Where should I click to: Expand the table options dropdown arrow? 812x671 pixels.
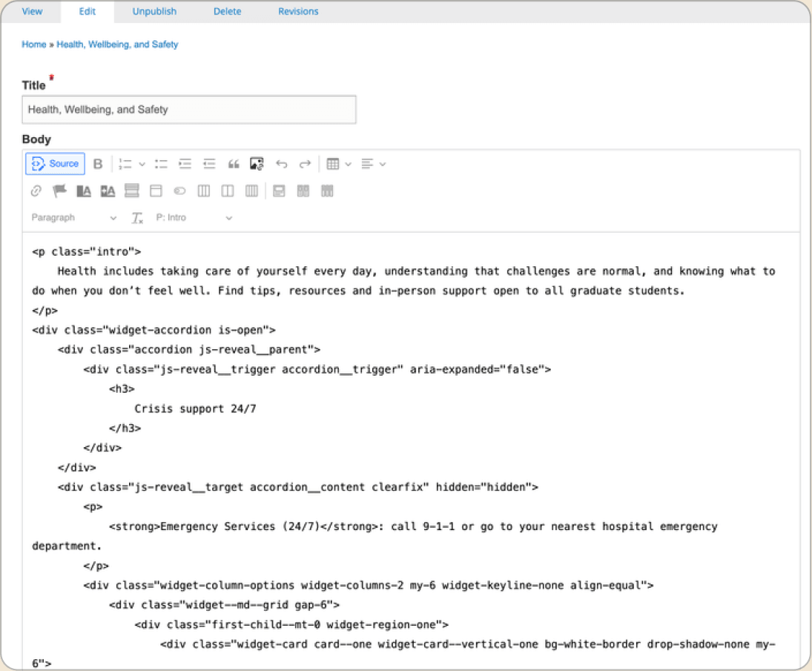tap(348, 164)
